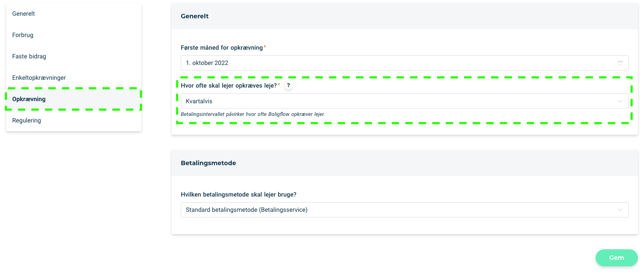Click the question mark help icon

pos(288,85)
